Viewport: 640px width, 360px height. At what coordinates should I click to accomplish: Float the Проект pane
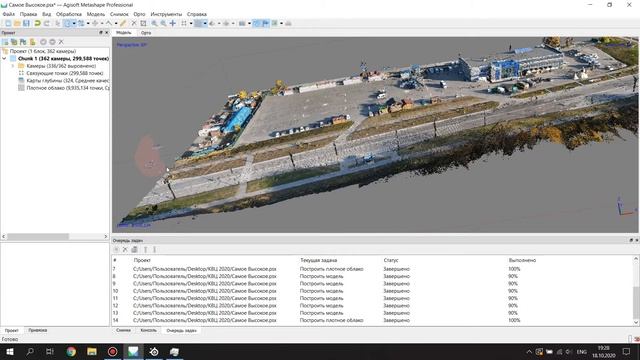pyautogui.click(x=101, y=33)
